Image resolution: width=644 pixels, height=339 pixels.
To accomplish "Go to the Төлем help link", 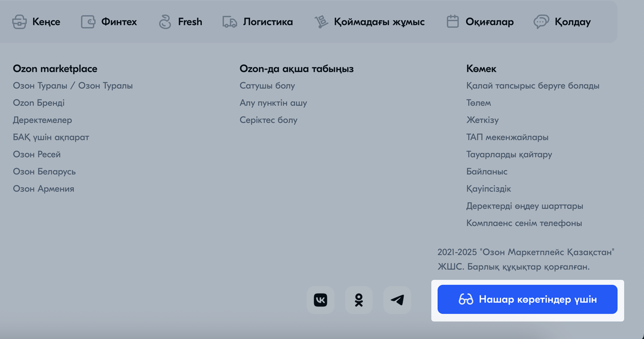I will point(479,103).
